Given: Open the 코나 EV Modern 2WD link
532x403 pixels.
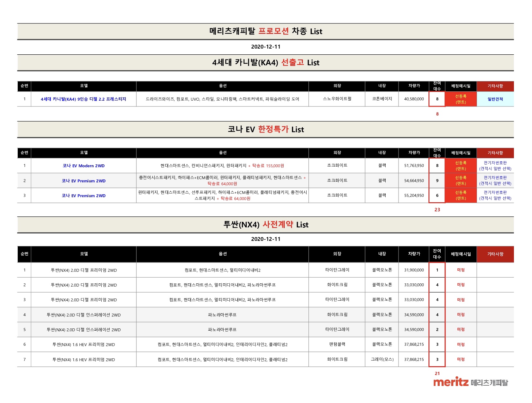Looking at the screenshot, I should 83,166.
